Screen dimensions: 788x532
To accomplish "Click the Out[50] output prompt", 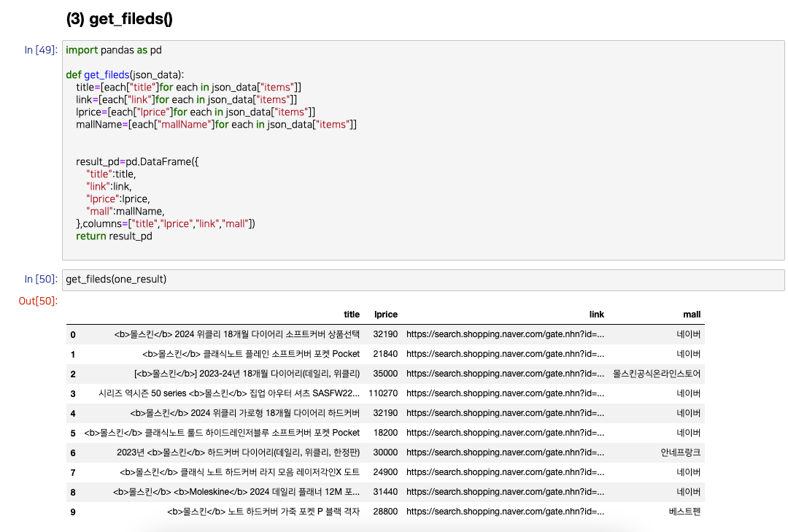I will coord(38,301).
